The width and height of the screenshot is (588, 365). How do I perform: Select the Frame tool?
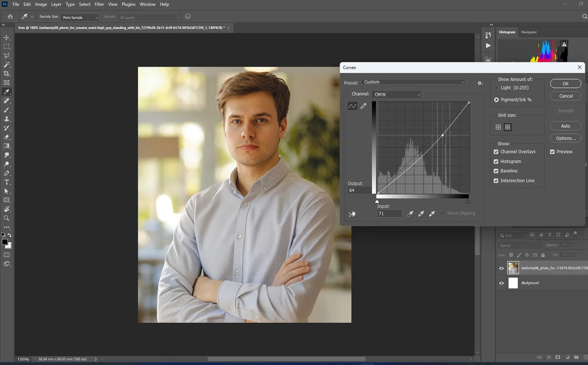[7, 83]
